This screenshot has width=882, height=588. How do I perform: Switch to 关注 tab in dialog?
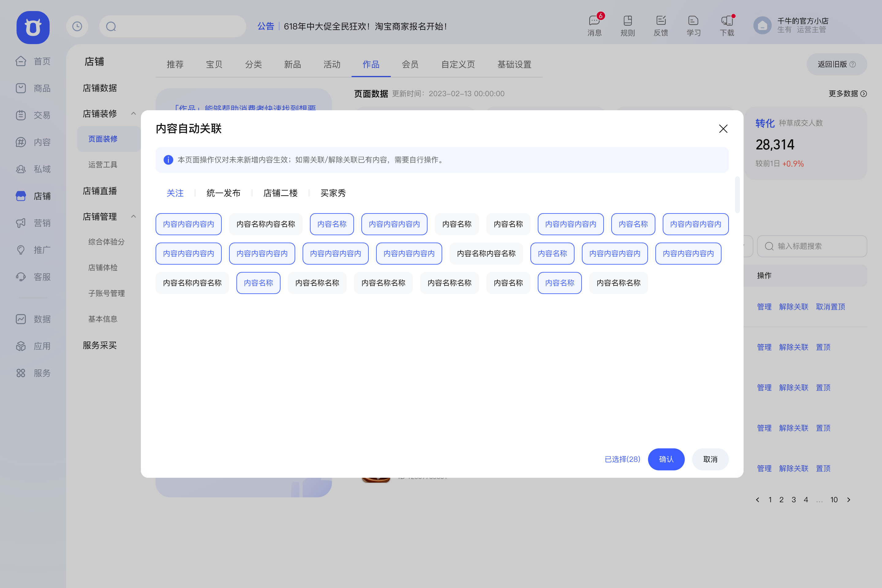[x=175, y=193]
